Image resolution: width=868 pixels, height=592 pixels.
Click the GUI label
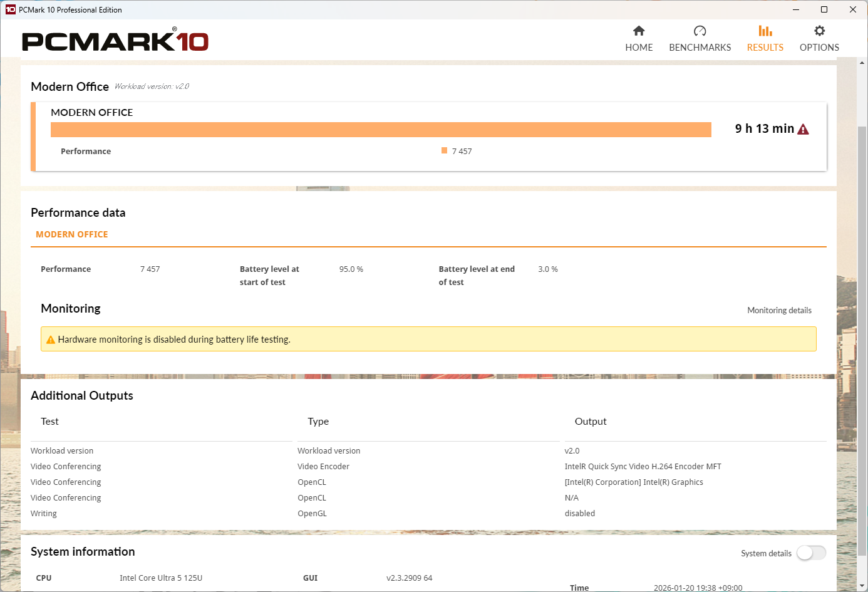click(310, 578)
